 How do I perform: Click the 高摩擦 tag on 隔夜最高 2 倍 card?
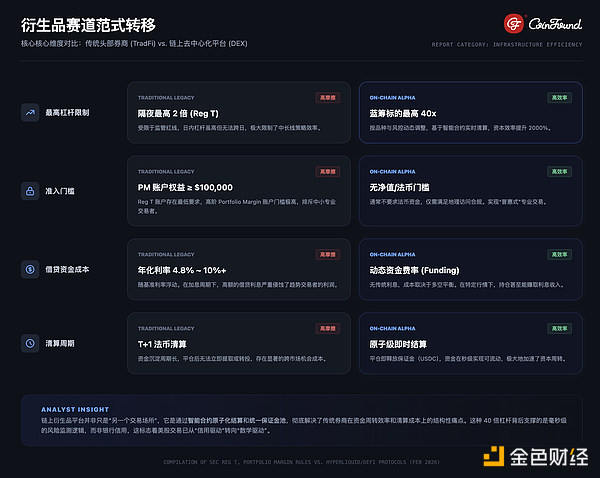(327, 98)
